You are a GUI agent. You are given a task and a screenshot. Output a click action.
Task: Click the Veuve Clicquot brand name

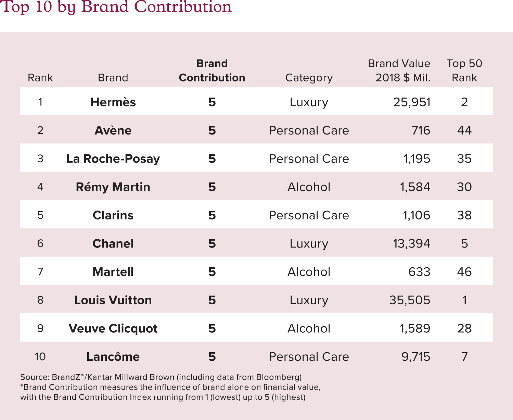pyautogui.click(x=113, y=329)
